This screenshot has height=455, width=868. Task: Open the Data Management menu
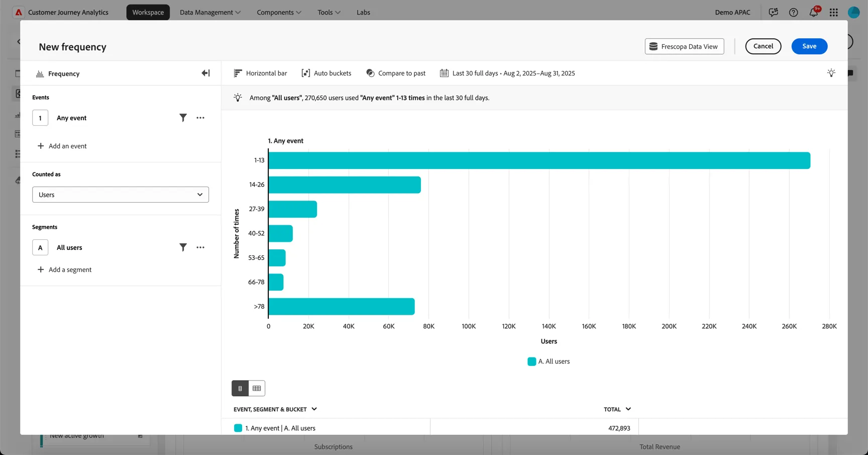tap(210, 12)
